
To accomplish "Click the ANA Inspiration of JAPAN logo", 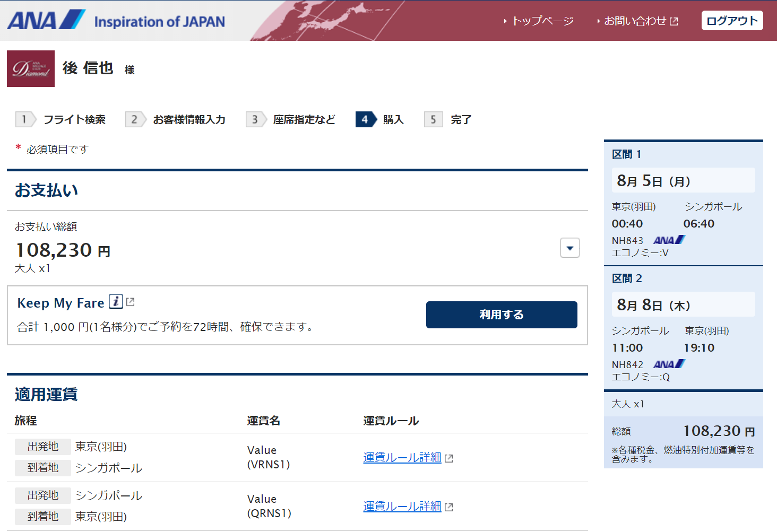I will click(116, 20).
